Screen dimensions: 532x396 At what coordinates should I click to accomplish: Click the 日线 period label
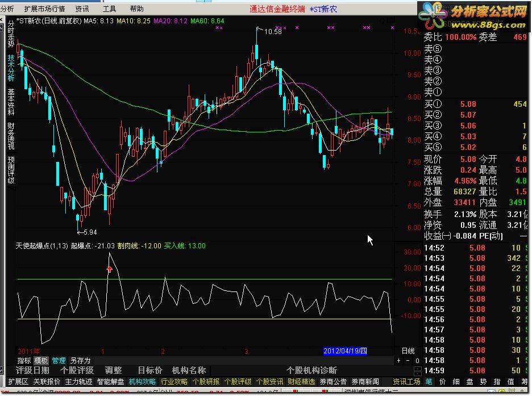click(x=408, y=351)
